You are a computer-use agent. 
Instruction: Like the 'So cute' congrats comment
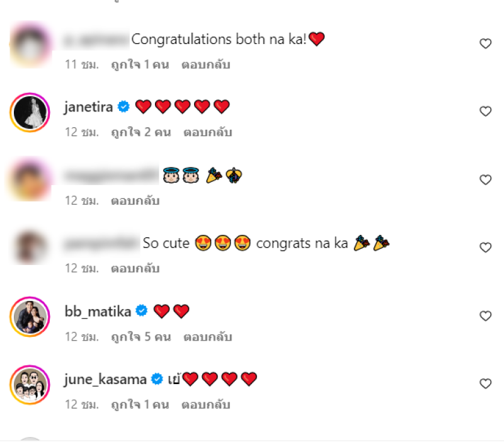(x=485, y=247)
